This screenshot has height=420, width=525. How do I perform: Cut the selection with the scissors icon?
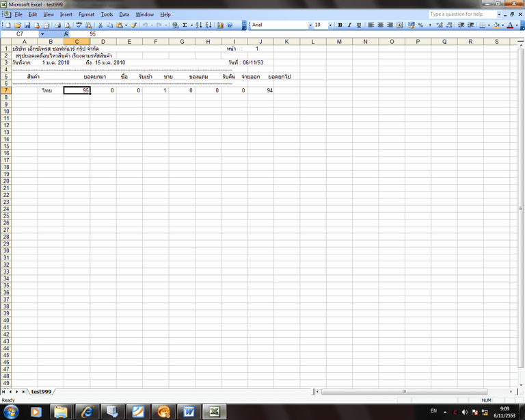[x=100, y=25]
